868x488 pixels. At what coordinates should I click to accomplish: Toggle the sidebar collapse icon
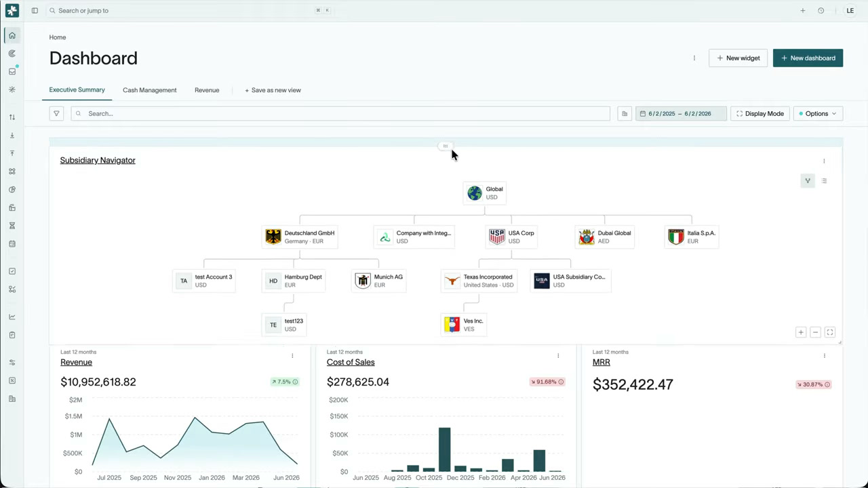click(x=35, y=11)
